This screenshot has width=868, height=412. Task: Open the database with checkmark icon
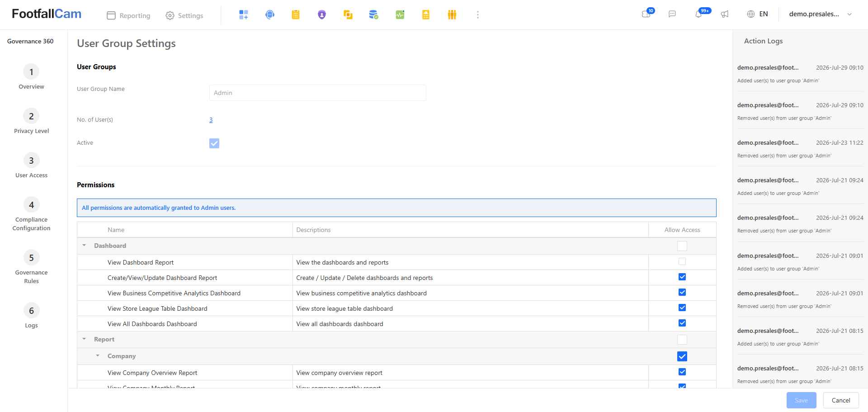coord(373,15)
